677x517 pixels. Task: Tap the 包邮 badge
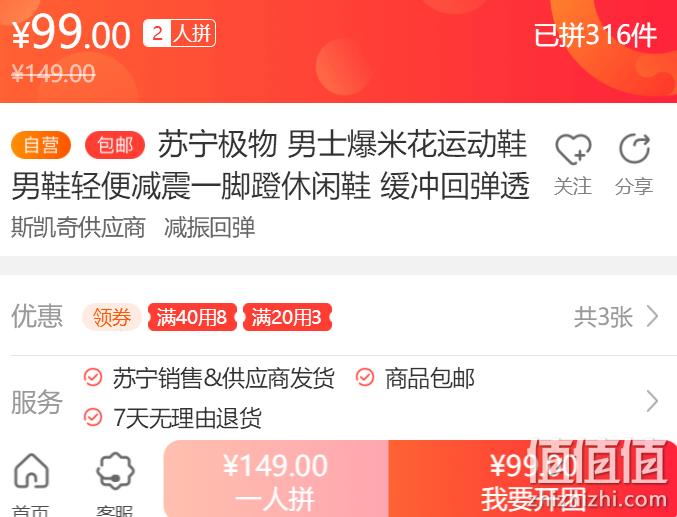pos(115,145)
